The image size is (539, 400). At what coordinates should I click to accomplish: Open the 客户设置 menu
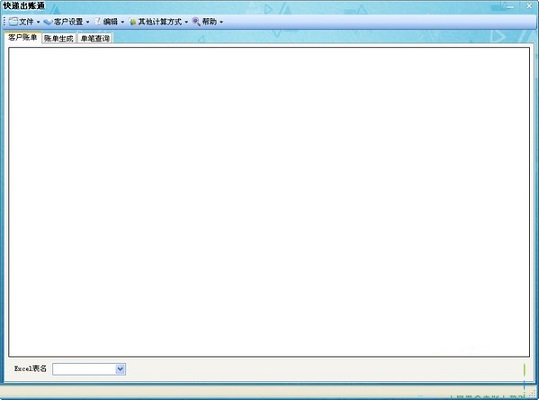[x=66, y=22]
